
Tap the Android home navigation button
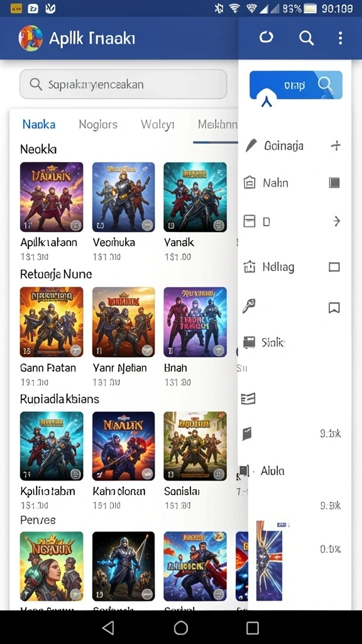(x=180, y=627)
